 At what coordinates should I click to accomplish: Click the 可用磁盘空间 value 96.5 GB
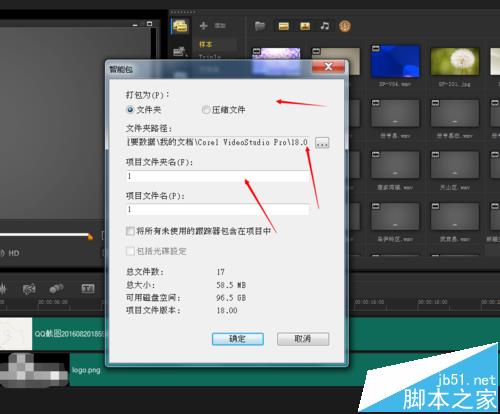pyautogui.click(x=231, y=298)
